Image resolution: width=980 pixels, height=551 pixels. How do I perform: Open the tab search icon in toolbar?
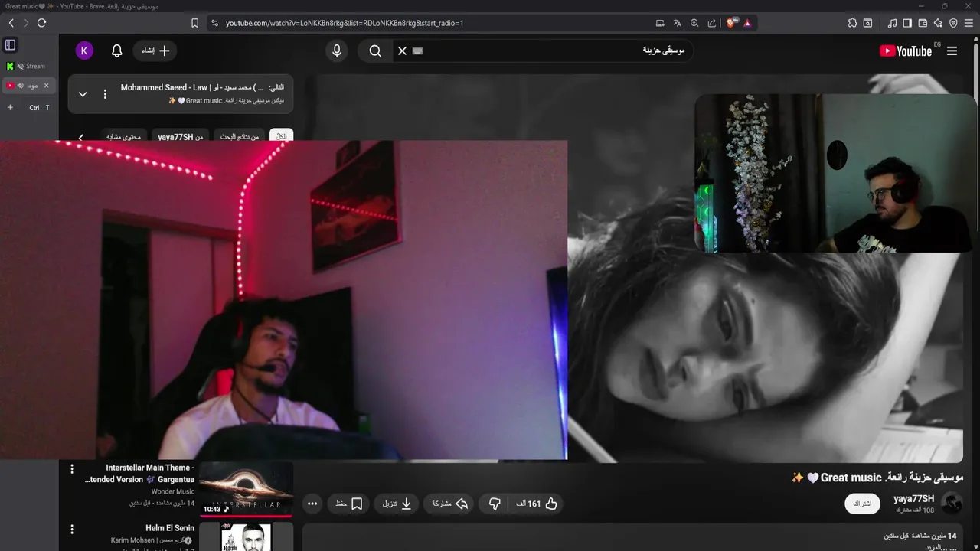pos(867,23)
